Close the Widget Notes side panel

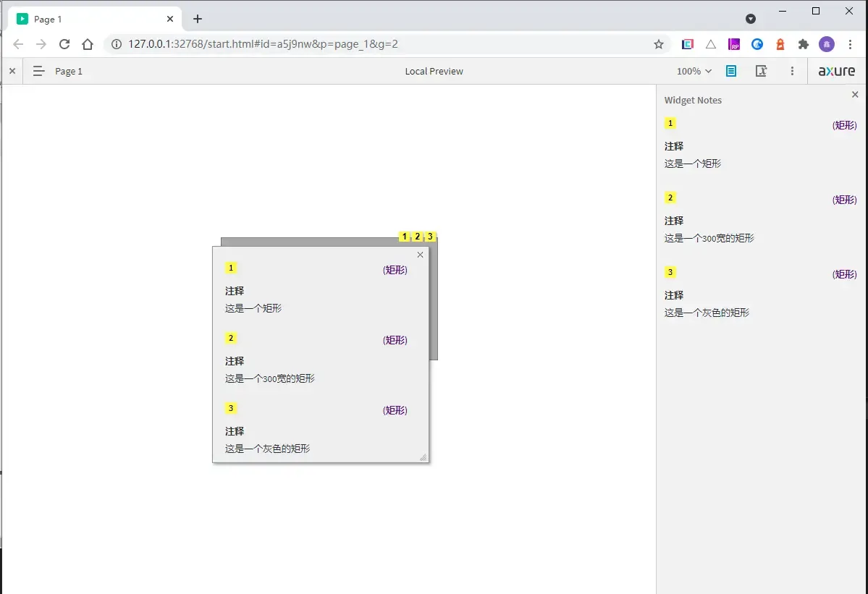(855, 95)
